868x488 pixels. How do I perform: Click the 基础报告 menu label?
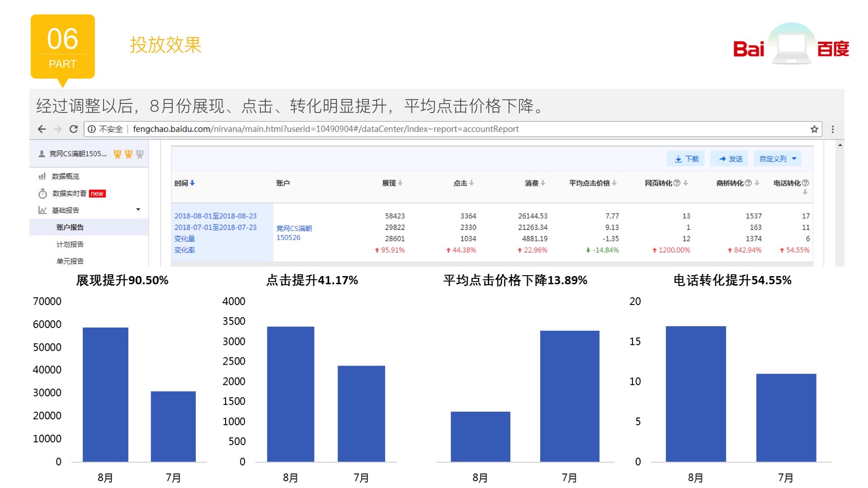coord(66,210)
